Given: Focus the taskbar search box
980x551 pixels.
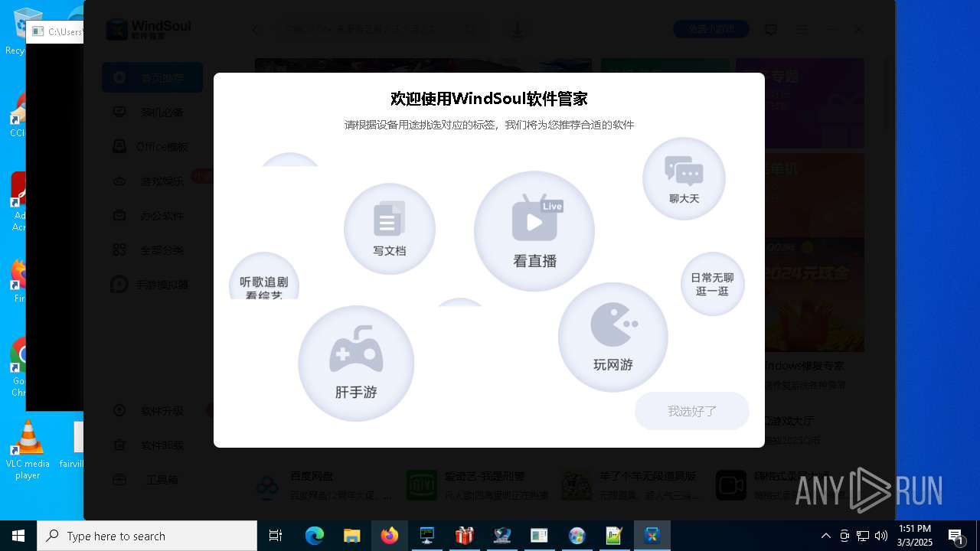Looking at the screenshot, I should pyautogui.click(x=147, y=536).
